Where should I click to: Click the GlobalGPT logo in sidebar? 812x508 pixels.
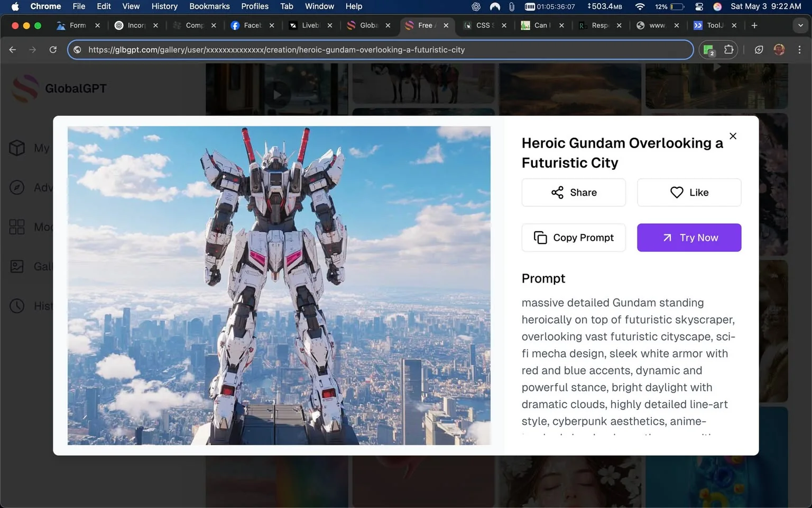(59, 88)
